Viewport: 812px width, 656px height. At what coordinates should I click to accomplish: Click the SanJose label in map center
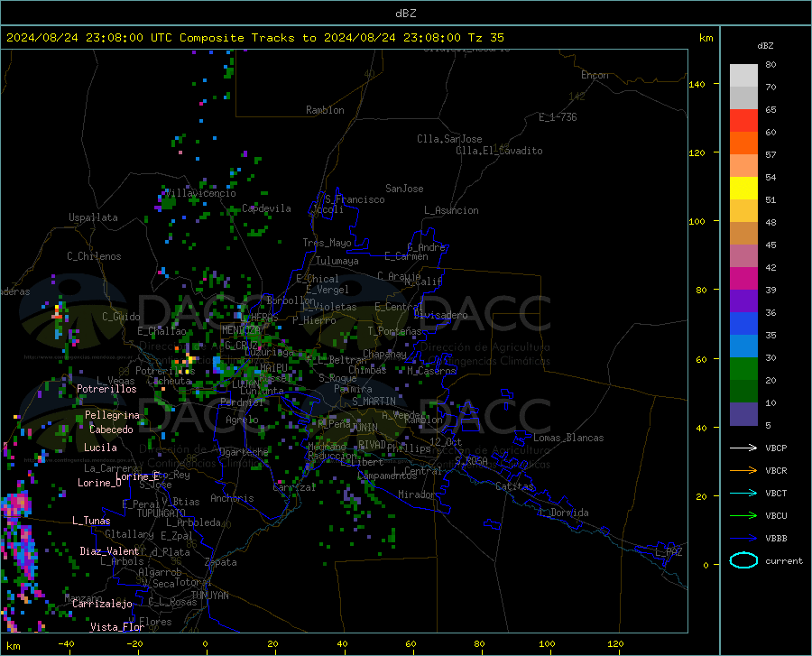[x=404, y=189]
